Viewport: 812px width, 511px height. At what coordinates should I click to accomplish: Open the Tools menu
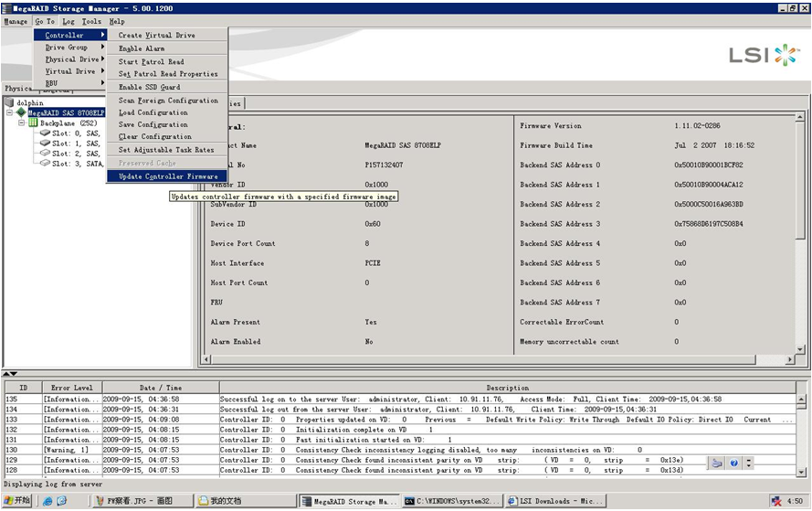click(91, 21)
